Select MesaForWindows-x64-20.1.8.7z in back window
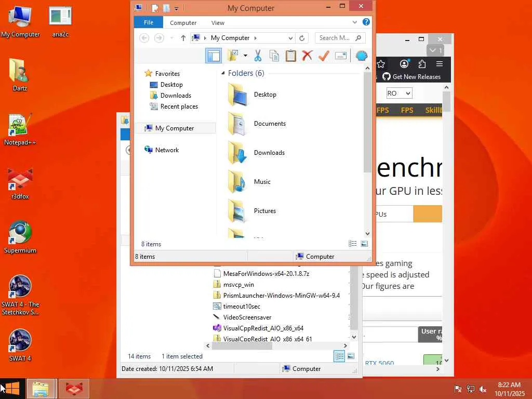The image size is (532, 399). pos(267,273)
